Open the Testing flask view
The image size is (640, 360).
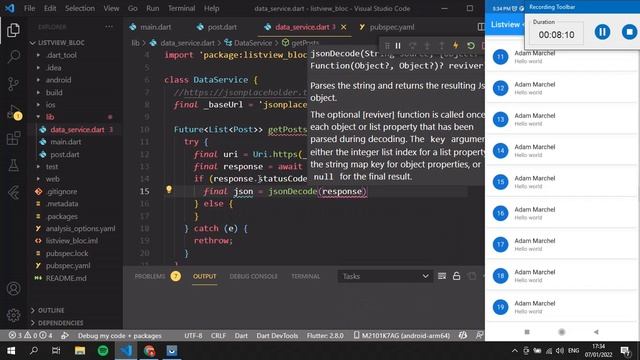coord(13,165)
